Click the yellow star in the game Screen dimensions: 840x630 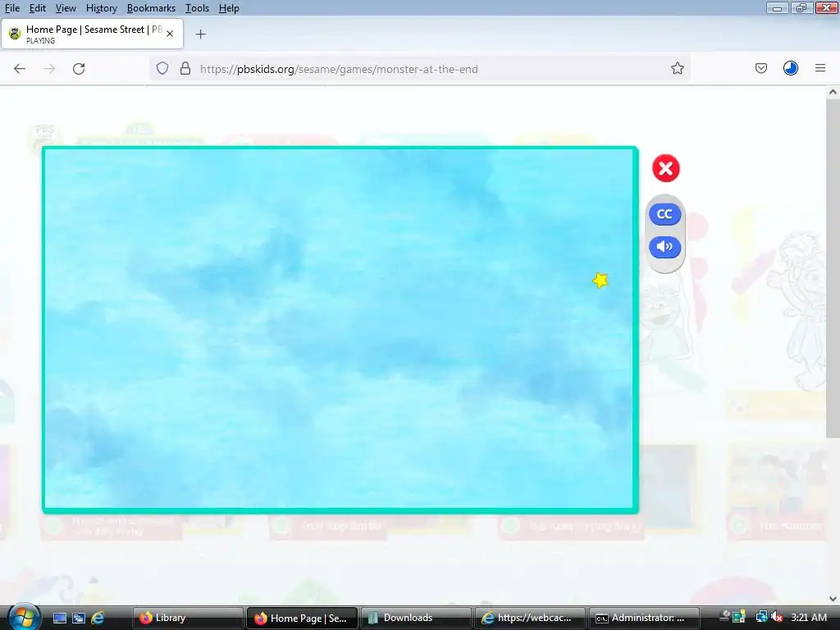tap(600, 281)
